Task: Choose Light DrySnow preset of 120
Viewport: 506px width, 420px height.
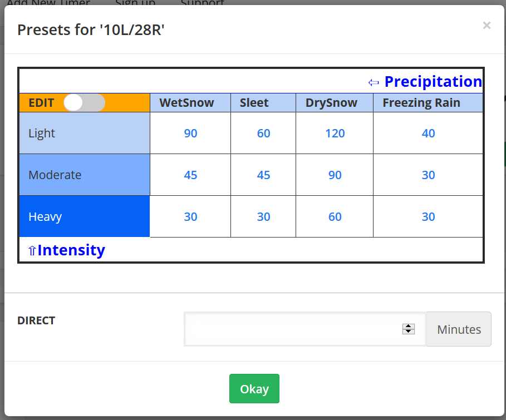Action: pos(335,134)
